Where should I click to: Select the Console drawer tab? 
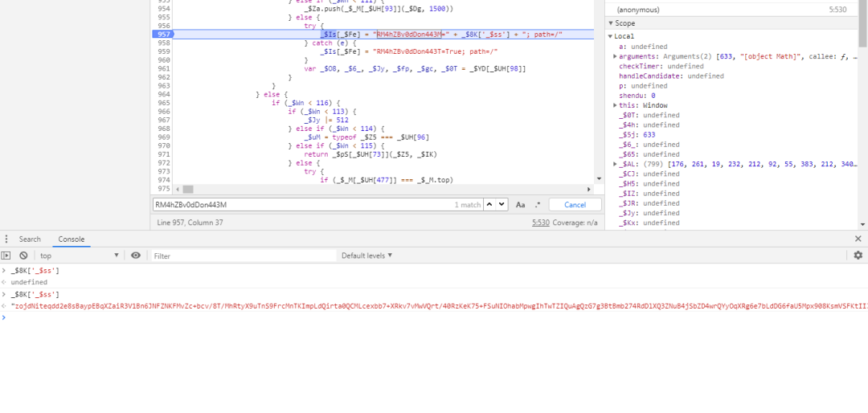72,239
